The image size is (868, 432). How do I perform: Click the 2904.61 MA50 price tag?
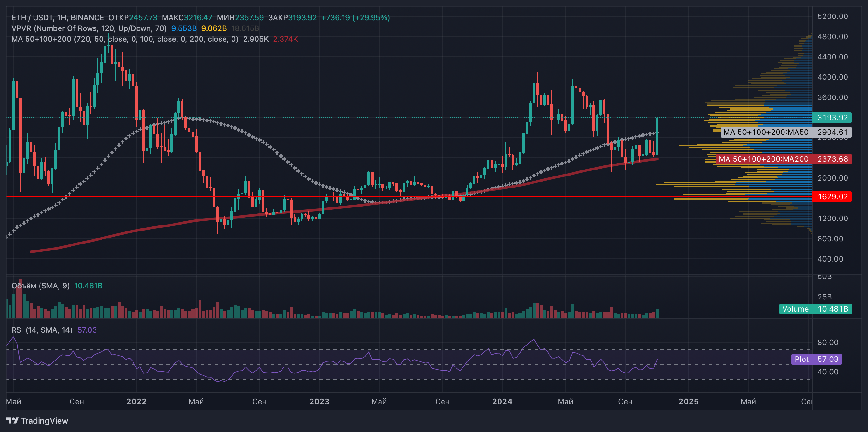point(832,132)
